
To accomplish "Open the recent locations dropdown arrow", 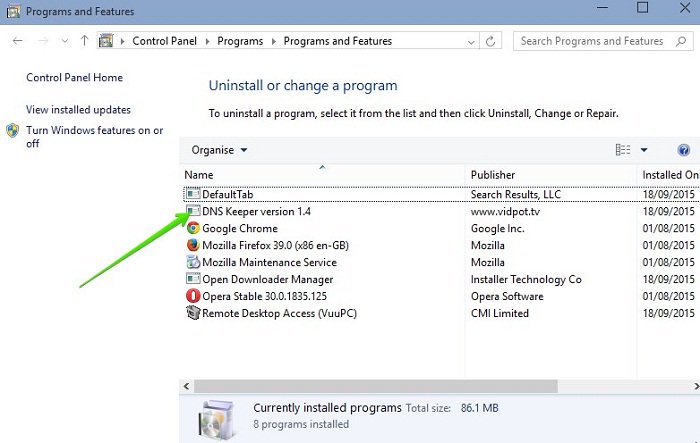I will coord(65,41).
